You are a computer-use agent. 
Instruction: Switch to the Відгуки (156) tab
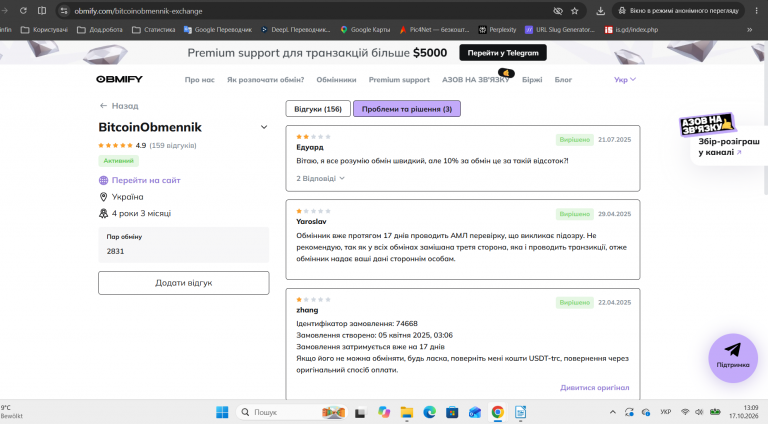[x=318, y=109]
